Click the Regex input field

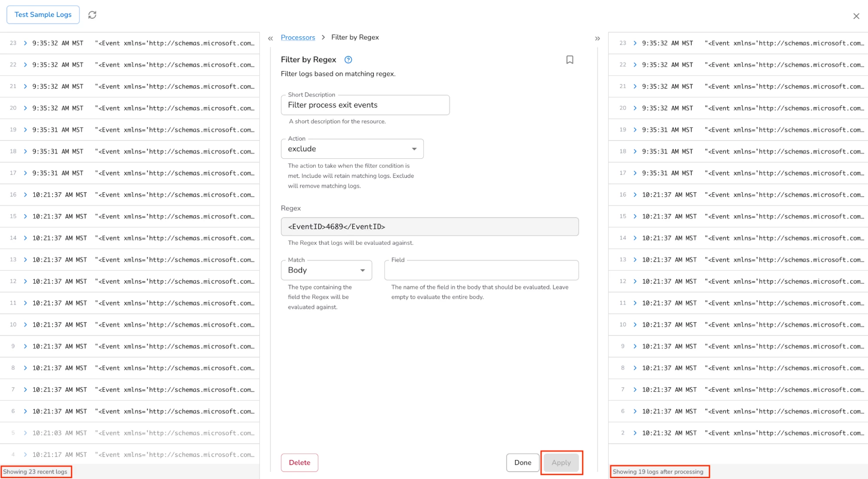429,227
